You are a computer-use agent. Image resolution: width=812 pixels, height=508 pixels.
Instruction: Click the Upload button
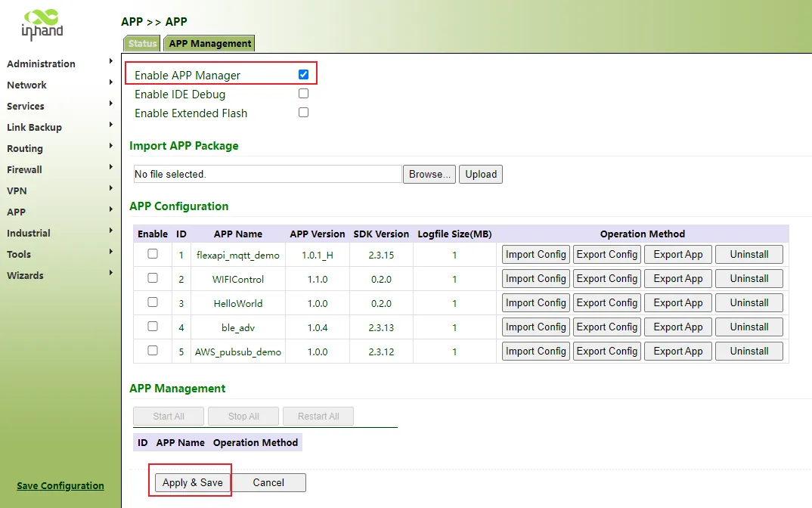[481, 174]
